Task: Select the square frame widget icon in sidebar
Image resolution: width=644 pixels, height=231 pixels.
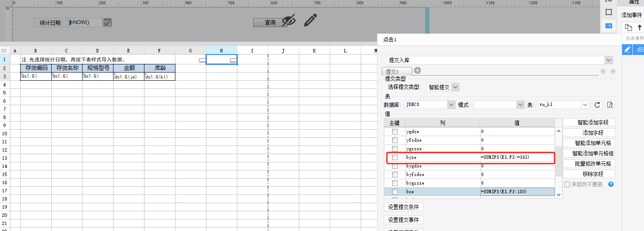Action: pos(608,12)
